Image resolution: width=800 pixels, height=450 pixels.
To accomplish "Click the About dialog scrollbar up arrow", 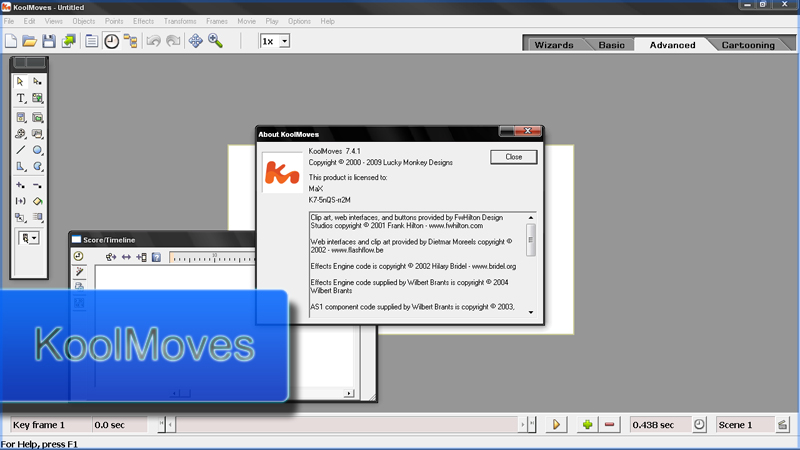I will 531,218.
